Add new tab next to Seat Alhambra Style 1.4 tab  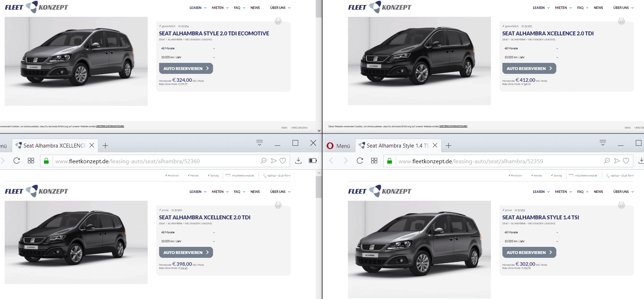tap(449, 145)
